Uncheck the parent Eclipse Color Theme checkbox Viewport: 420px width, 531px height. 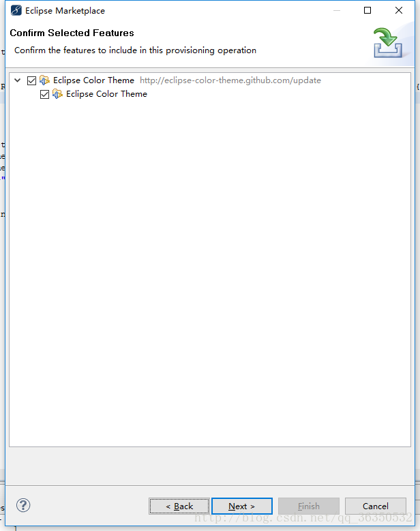click(32, 80)
